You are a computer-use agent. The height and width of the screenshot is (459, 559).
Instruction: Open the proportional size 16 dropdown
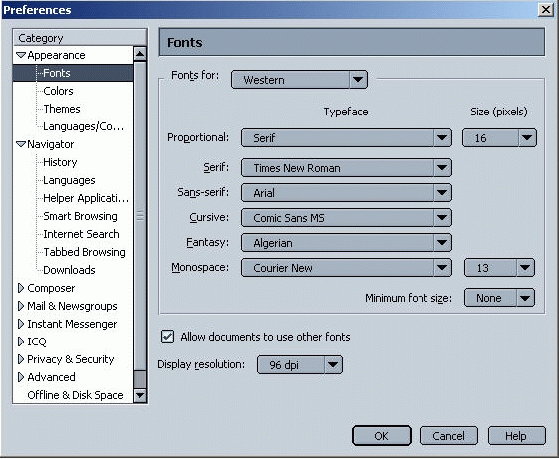(x=499, y=138)
